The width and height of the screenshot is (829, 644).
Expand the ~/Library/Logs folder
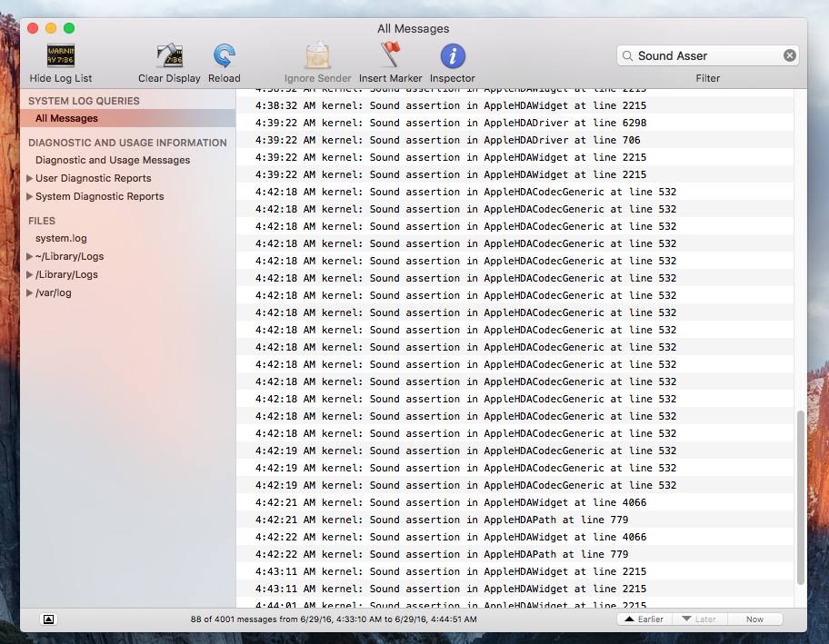[x=30, y=257]
